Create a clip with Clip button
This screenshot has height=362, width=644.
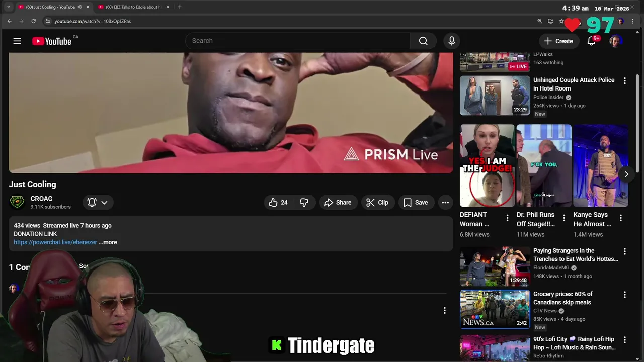coord(377,202)
